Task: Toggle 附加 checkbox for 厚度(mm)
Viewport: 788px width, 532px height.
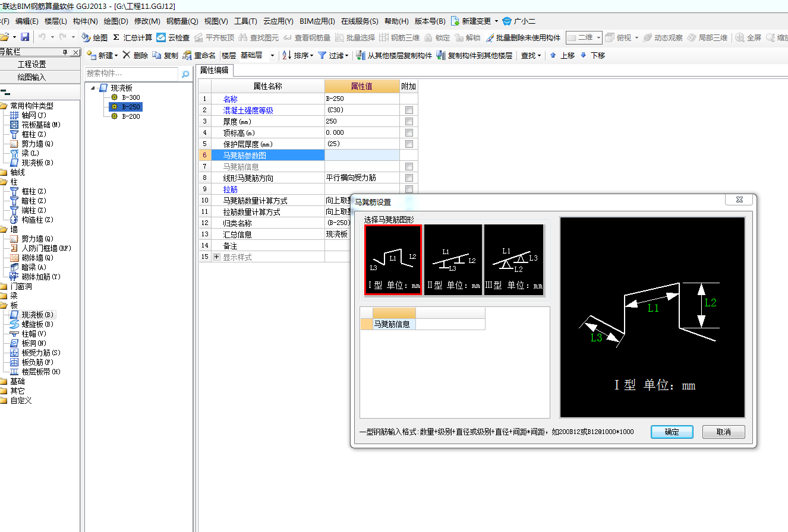Action: (x=409, y=122)
